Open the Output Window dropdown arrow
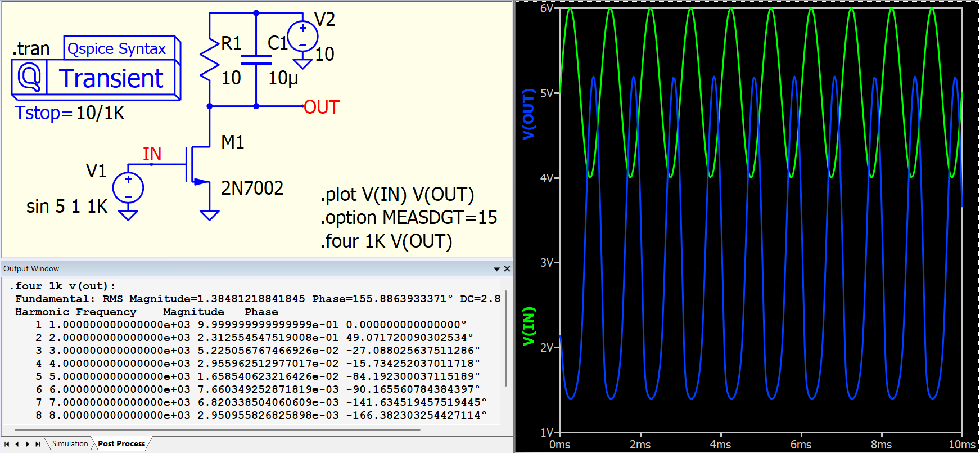This screenshot has height=453, width=980. click(x=496, y=269)
